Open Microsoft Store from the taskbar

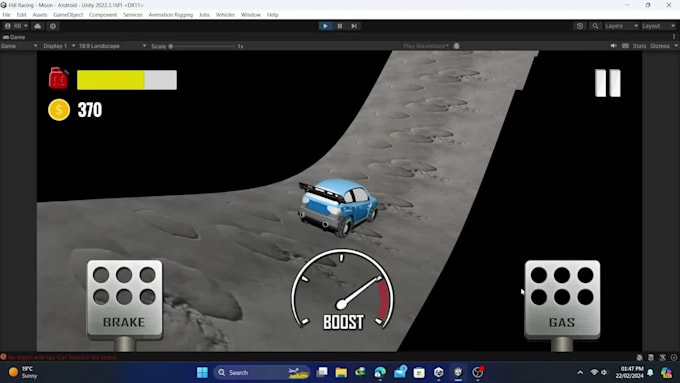419,372
